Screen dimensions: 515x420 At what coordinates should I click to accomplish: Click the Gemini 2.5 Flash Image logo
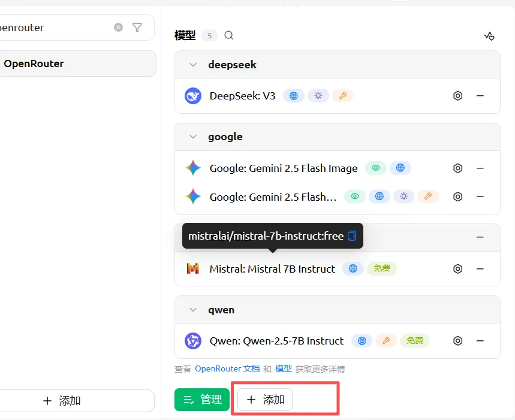pyautogui.click(x=193, y=168)
